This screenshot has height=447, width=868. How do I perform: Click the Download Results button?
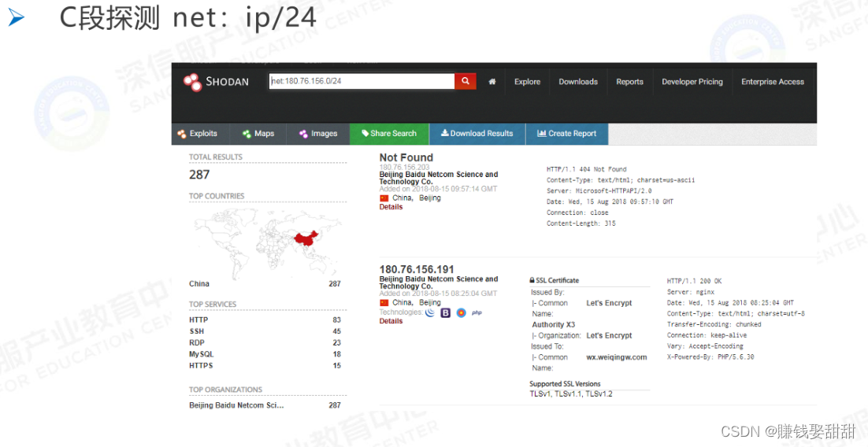[x=477, y=133]
